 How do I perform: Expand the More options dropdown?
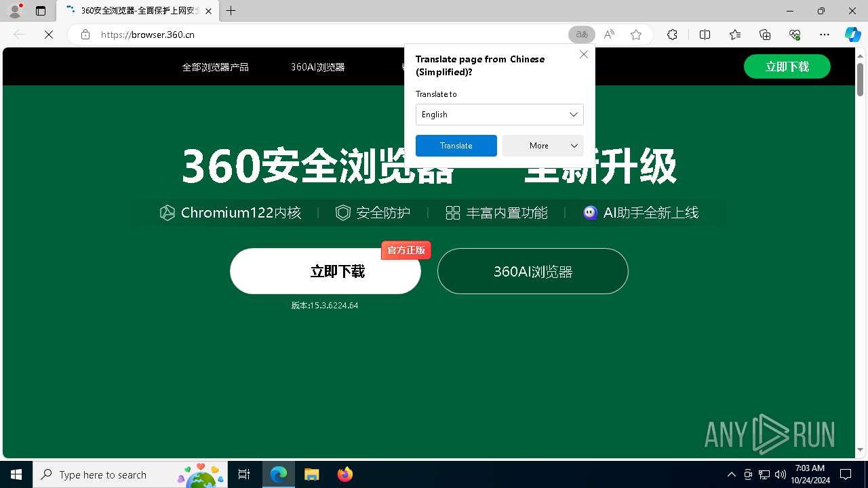click(543, 146)
